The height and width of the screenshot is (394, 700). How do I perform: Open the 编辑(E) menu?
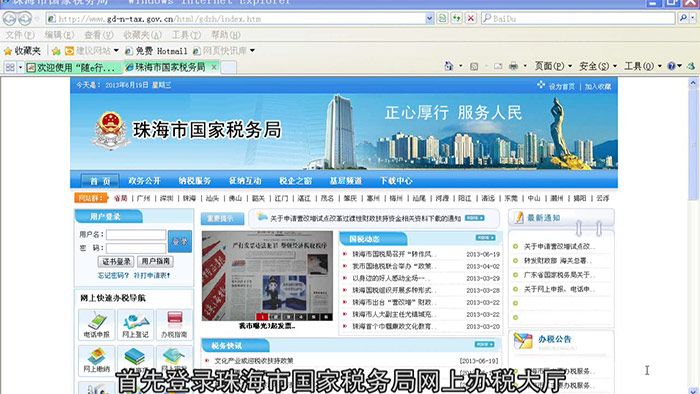tap(59, 35)
